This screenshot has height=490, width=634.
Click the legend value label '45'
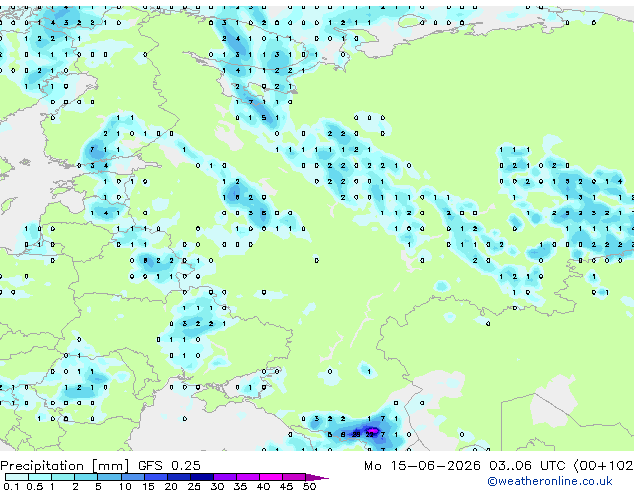coord(286,486)
